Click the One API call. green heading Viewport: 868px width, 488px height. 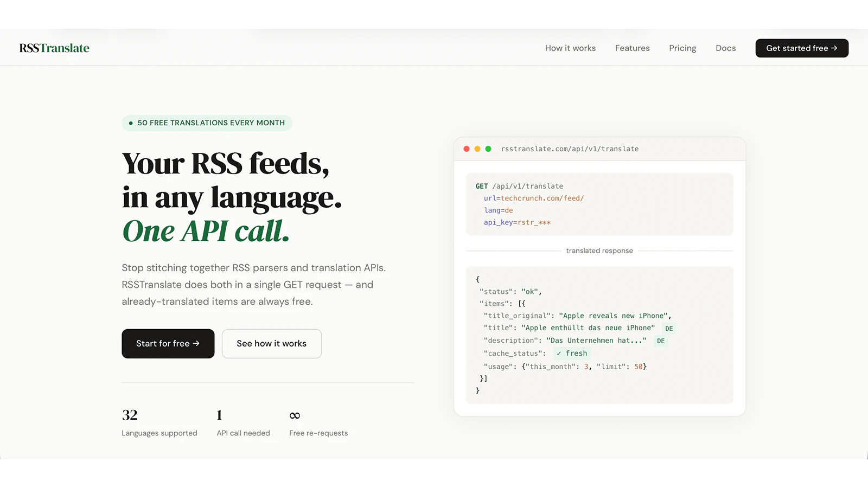(206, 231)
